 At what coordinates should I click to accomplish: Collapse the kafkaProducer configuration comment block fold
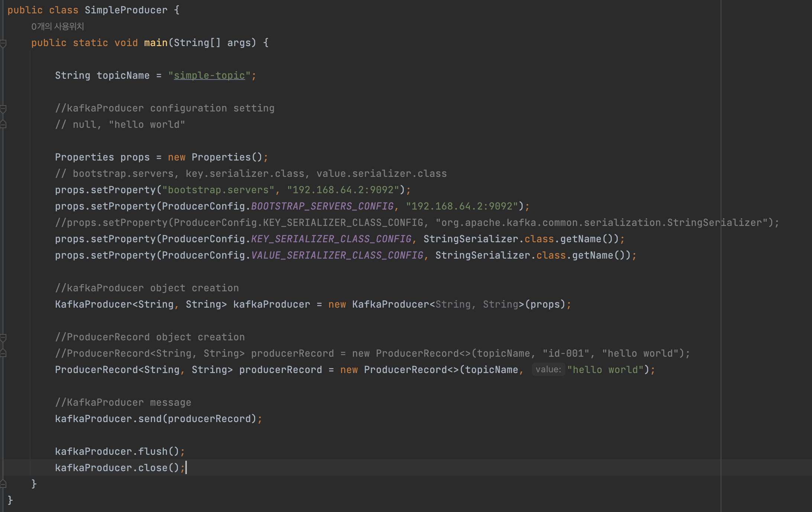point(3,109)
